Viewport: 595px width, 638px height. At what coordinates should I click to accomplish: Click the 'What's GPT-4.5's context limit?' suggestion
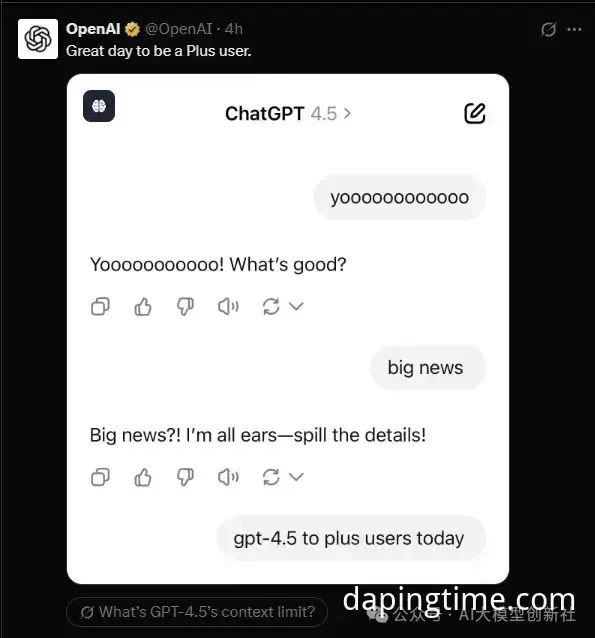tap(197, 612)
